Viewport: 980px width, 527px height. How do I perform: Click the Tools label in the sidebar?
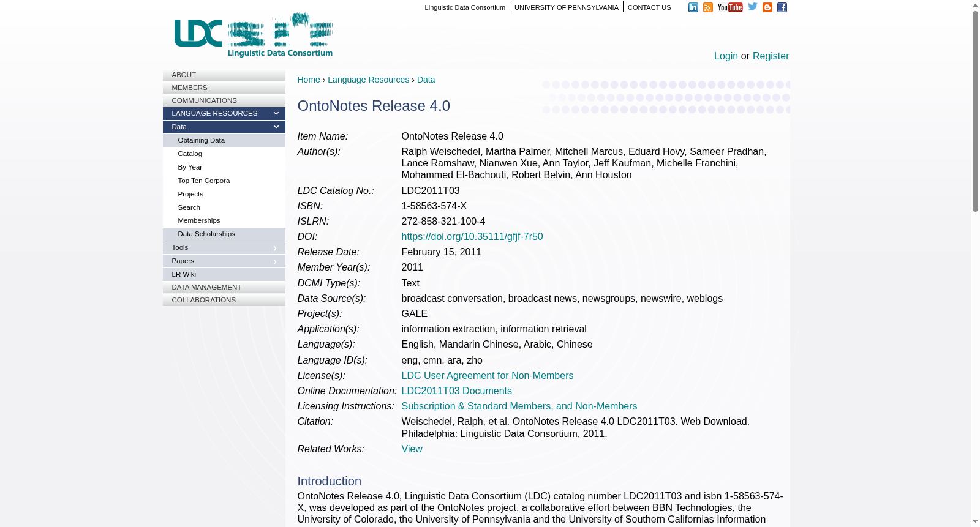click(180, 247)
